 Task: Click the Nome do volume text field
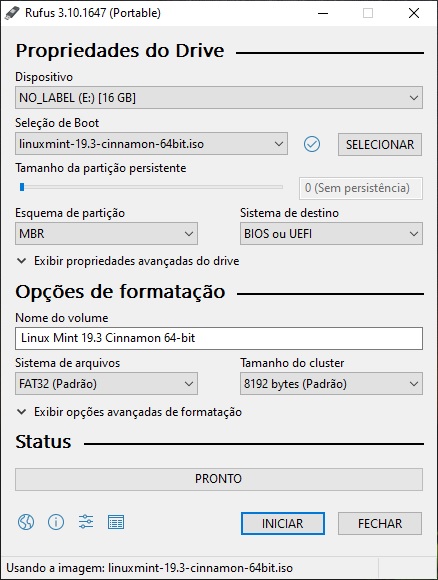pyautogui.click(x=219, y=338)
